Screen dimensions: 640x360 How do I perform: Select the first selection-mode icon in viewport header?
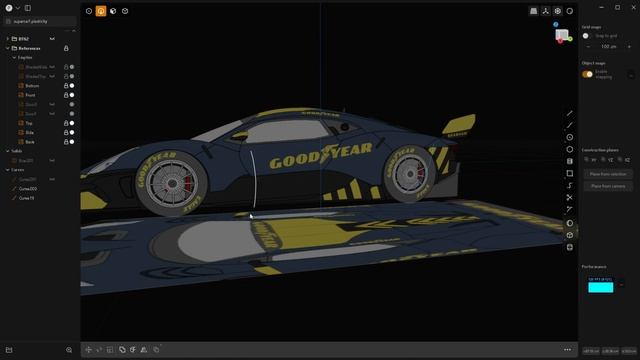tap(89, 11)
